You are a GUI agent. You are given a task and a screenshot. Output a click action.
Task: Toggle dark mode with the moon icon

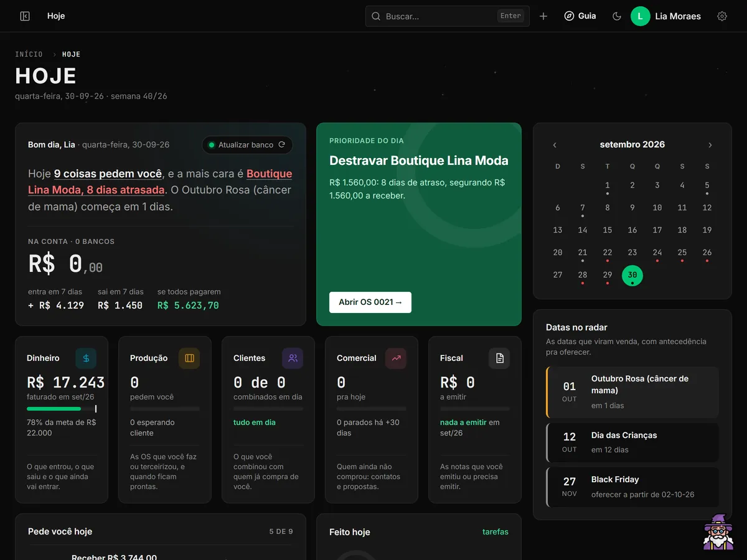(617, 16)
